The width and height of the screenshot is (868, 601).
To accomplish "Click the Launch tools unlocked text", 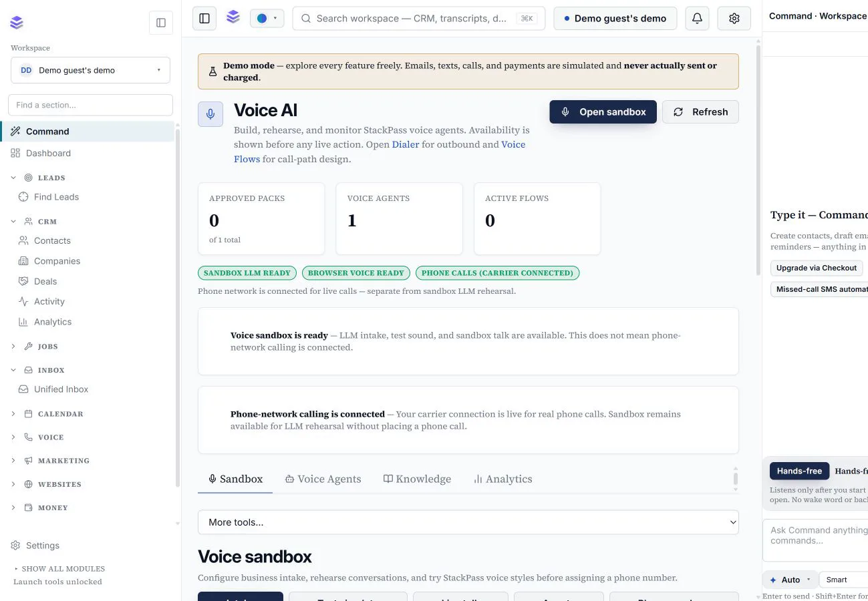I will (57, 582).
